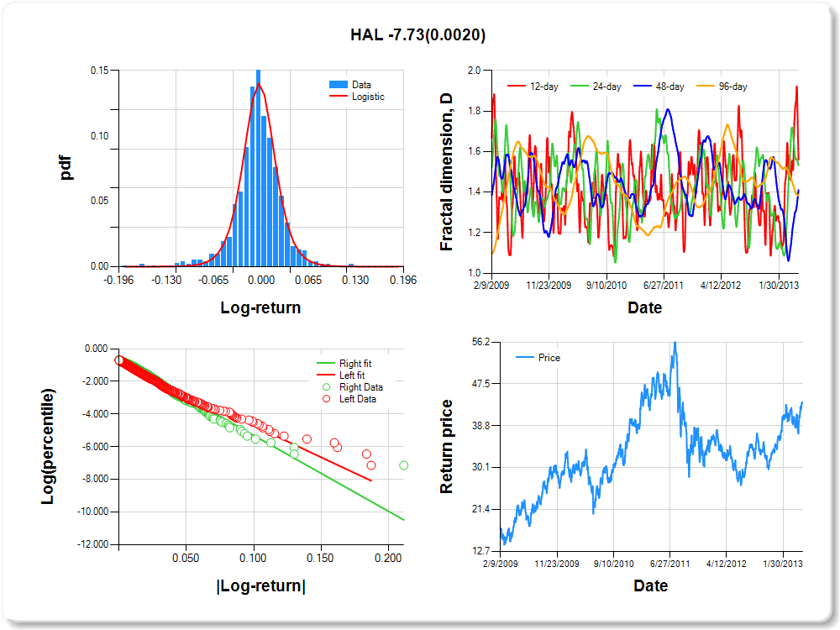The height and width of the screenshot is (630, 840).
Task: Select the Log(percentile) axis title
Action: pyautogui.click(x=48, y=446)
